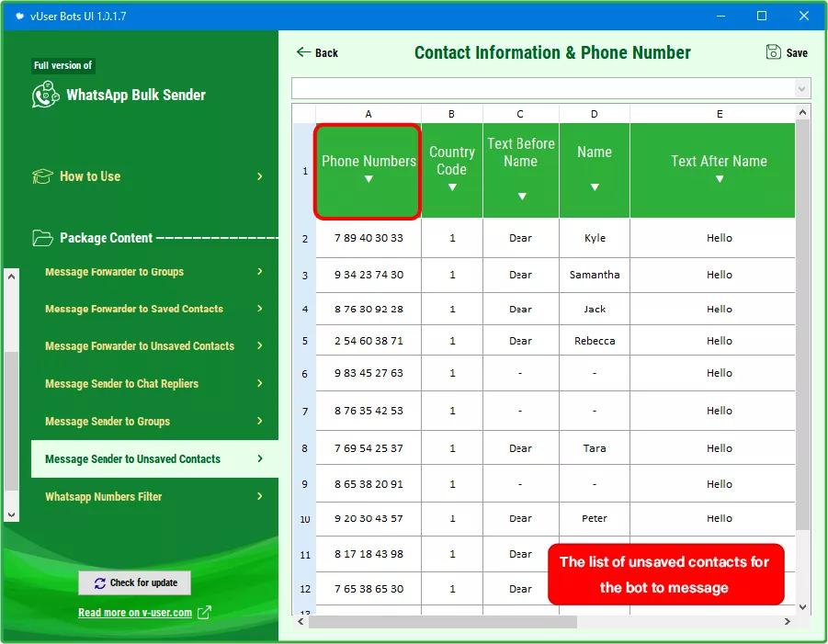
Task: Click the refresh icon on Check for update
Action: coord(100,583)
